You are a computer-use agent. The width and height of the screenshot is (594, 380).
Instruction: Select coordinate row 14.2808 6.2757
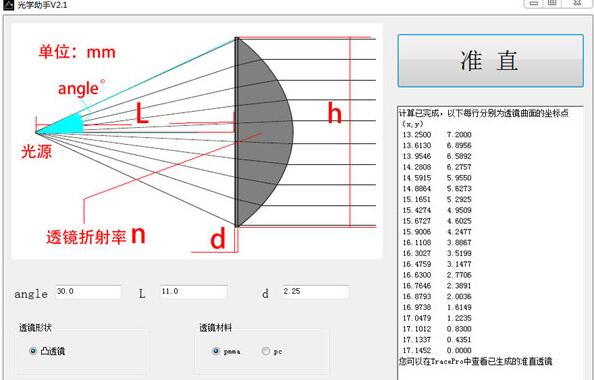tap(437, 167)
